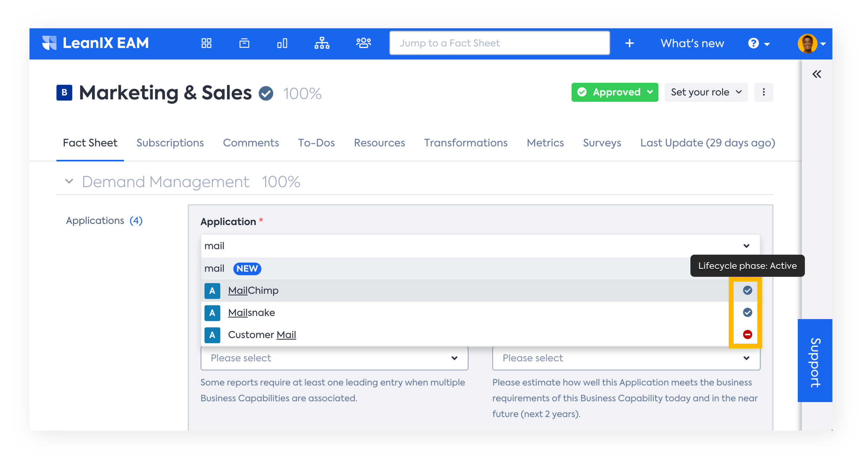Click the A badge next to Customer Mail
The height and width of the screenshot is (466, 868).
[x=212, y=335]
